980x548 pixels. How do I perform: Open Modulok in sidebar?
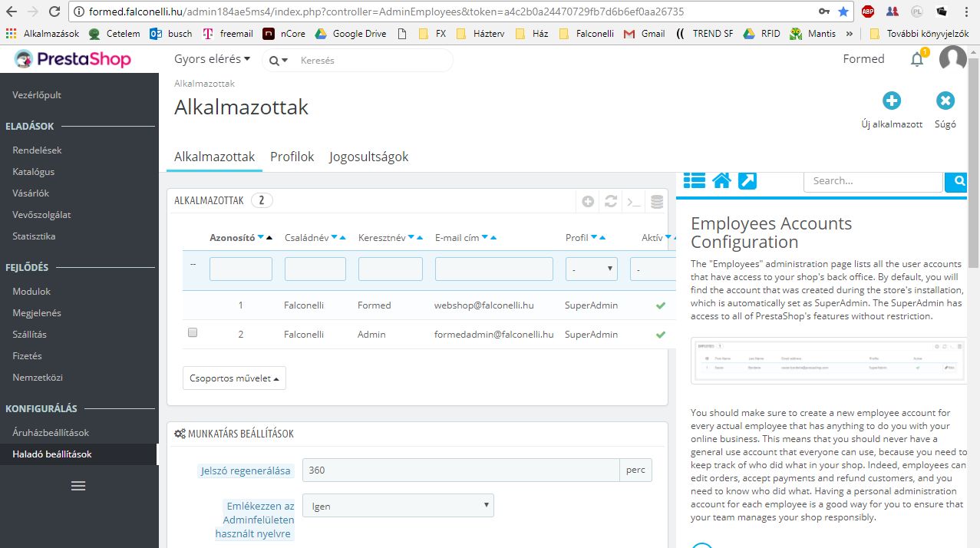coord(31,292)
